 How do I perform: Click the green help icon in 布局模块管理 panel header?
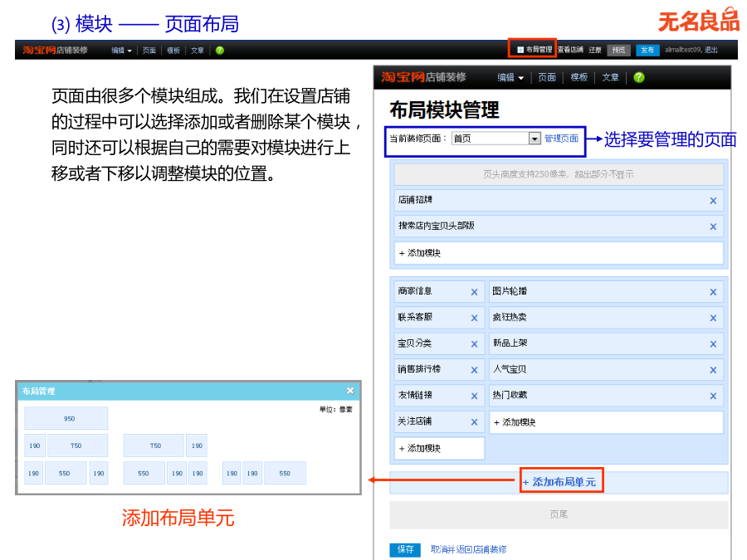pyautogui.click(x=639, y=77)
